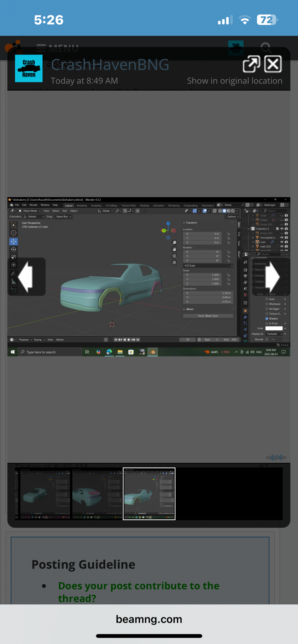
Task: Select the Select Box tool in Blender
Action: tap(14, 225)
